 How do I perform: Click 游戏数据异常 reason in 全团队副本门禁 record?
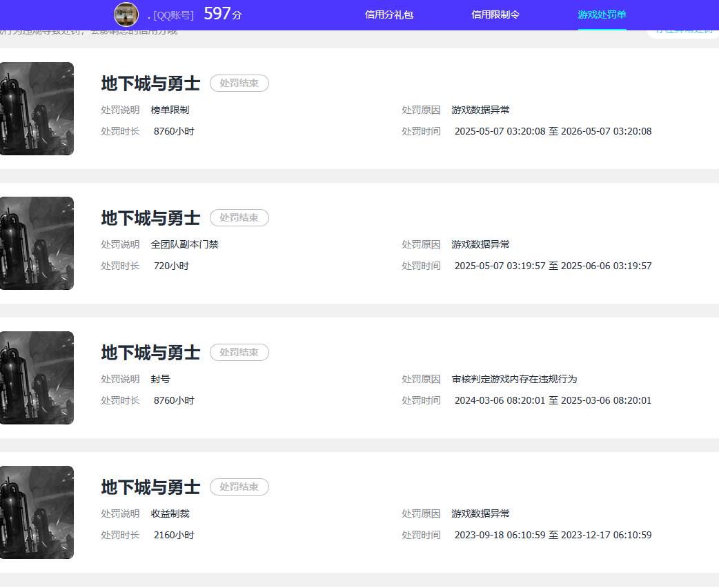click(480, 244)
